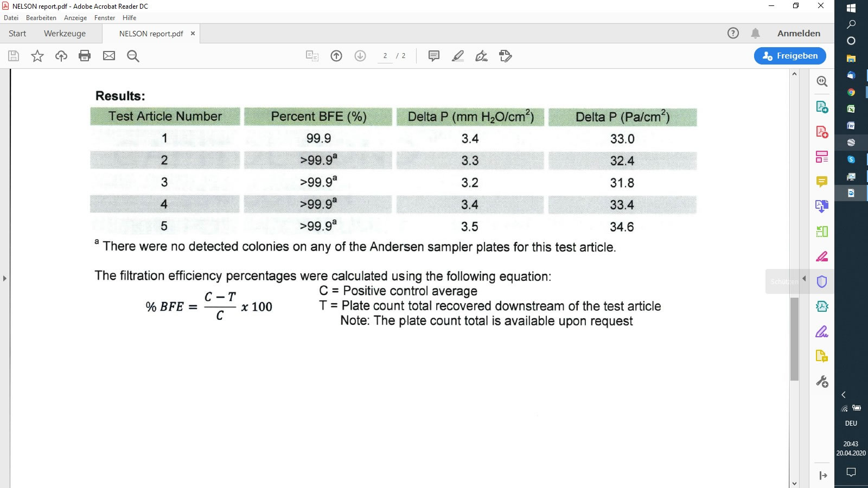Upload file to cloud icon
868x488 pixels.
coord(61,56)
